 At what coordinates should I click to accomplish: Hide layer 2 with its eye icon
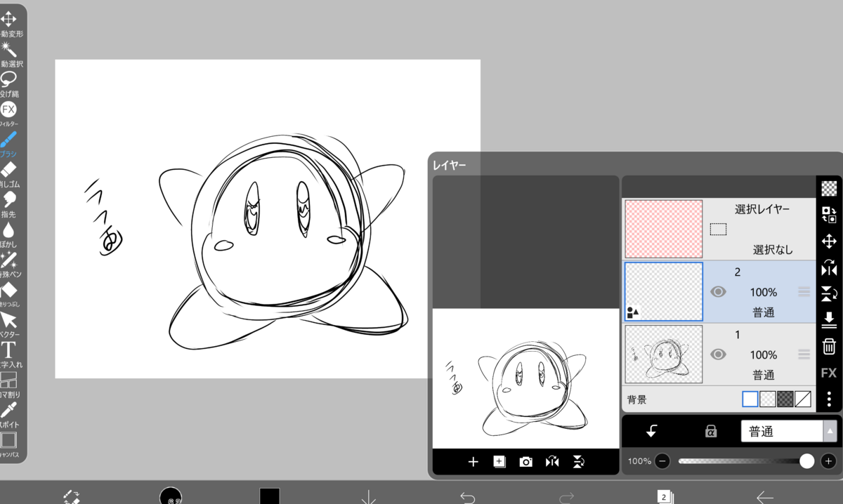pyautogui.click(x=718, y=292)
